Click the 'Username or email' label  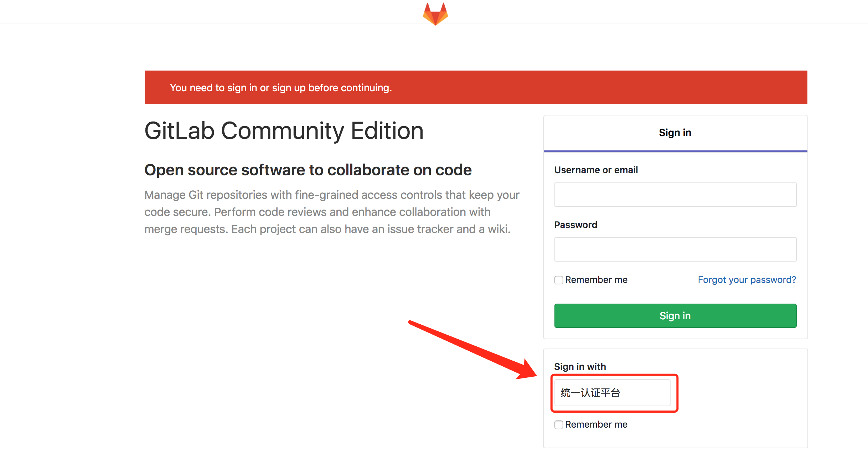[596, 170]
